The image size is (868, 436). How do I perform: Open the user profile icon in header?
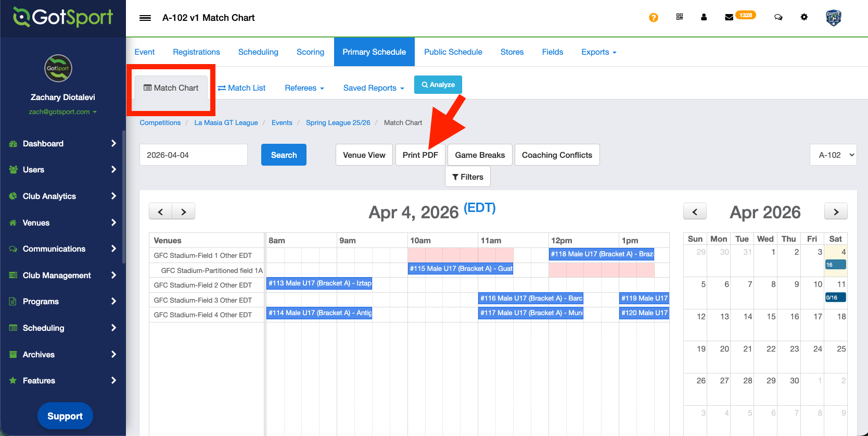[704, 17]
